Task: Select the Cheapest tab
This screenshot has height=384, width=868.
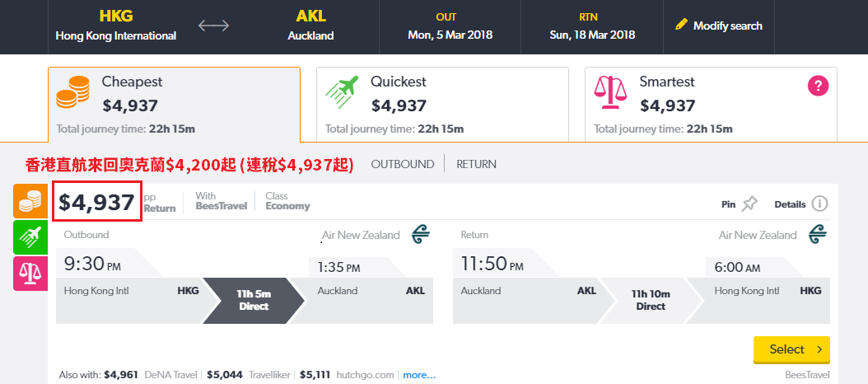Action: coord(174,105)
